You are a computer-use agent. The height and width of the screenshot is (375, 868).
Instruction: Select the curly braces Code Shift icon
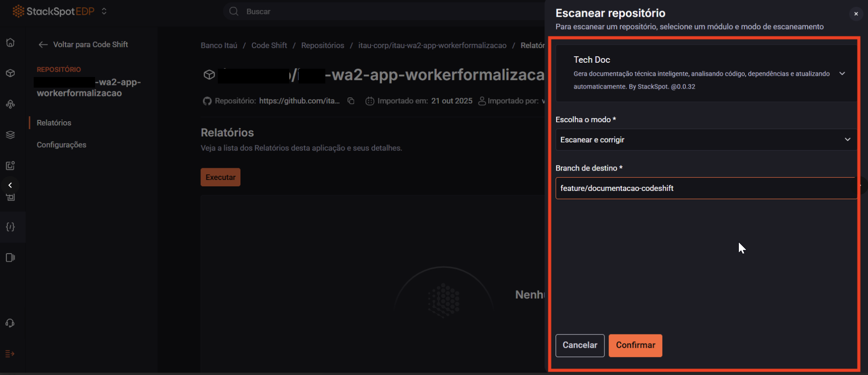pos(10,227)
